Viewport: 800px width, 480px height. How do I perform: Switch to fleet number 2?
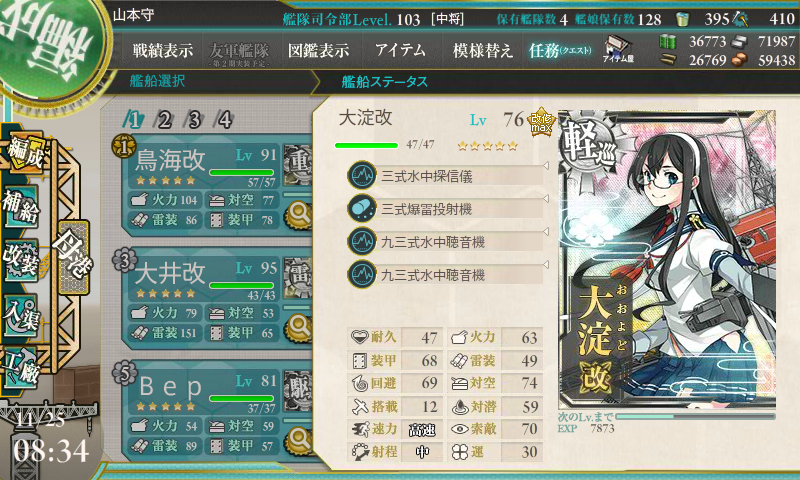(x=164, y=120)
